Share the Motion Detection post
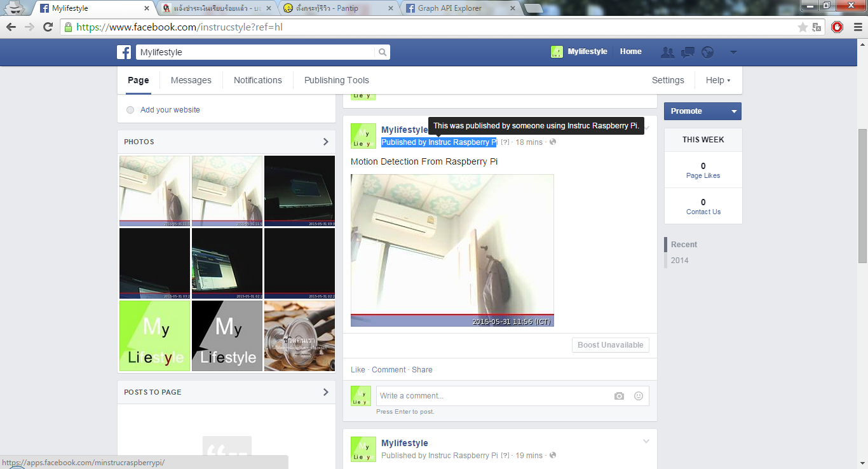Image resolution: width=868 pixels, height=469 pixels. point(422,370)
